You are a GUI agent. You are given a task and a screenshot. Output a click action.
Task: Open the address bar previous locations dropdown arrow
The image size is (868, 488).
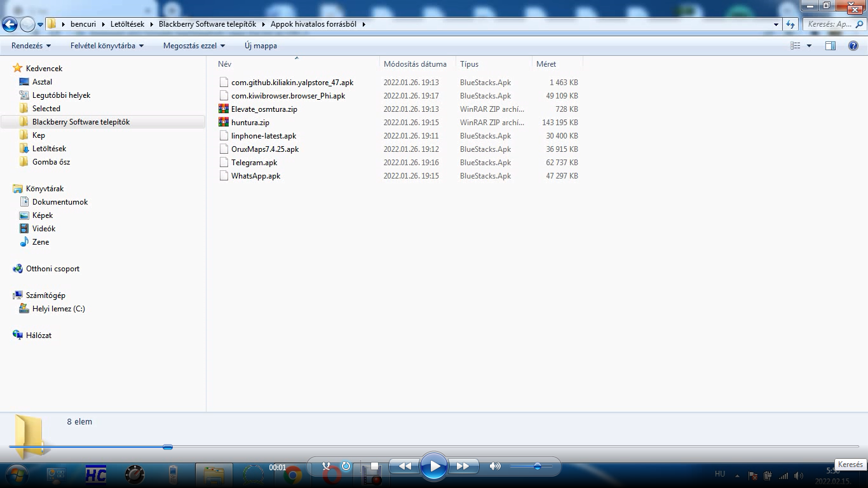click(x=776, y=24)
